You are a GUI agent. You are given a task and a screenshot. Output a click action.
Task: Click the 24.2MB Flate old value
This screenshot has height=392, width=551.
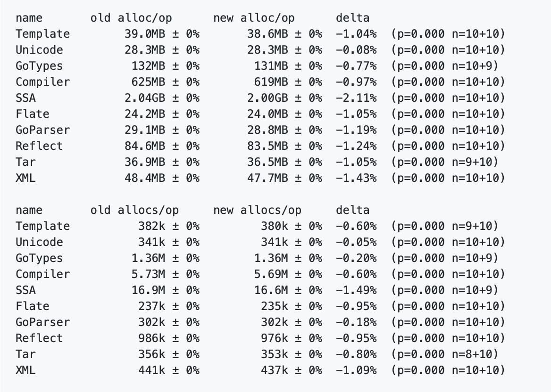tap(145, 114)
